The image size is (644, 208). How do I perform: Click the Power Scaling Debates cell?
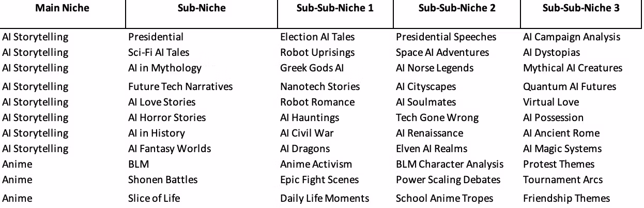pos(448,180)
